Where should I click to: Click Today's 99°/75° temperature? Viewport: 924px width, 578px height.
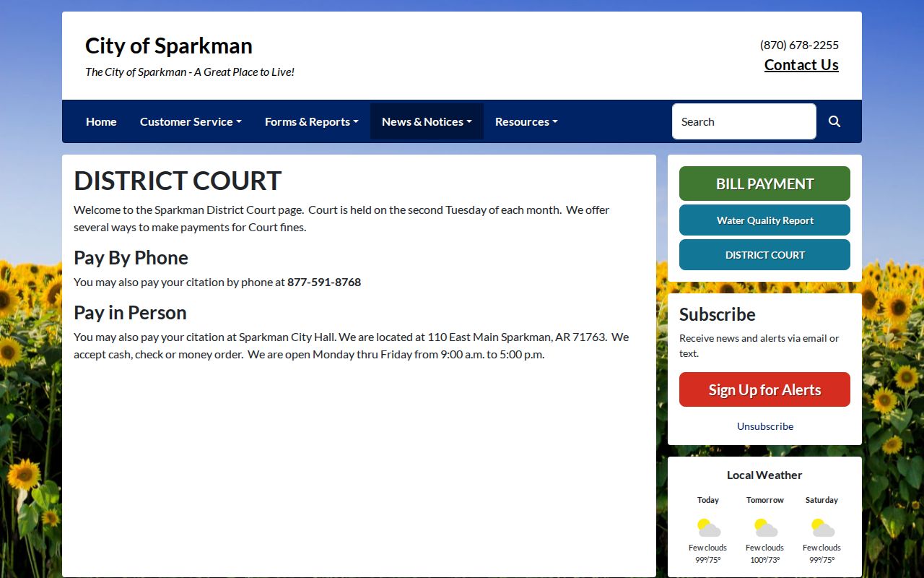click(708, 560)
